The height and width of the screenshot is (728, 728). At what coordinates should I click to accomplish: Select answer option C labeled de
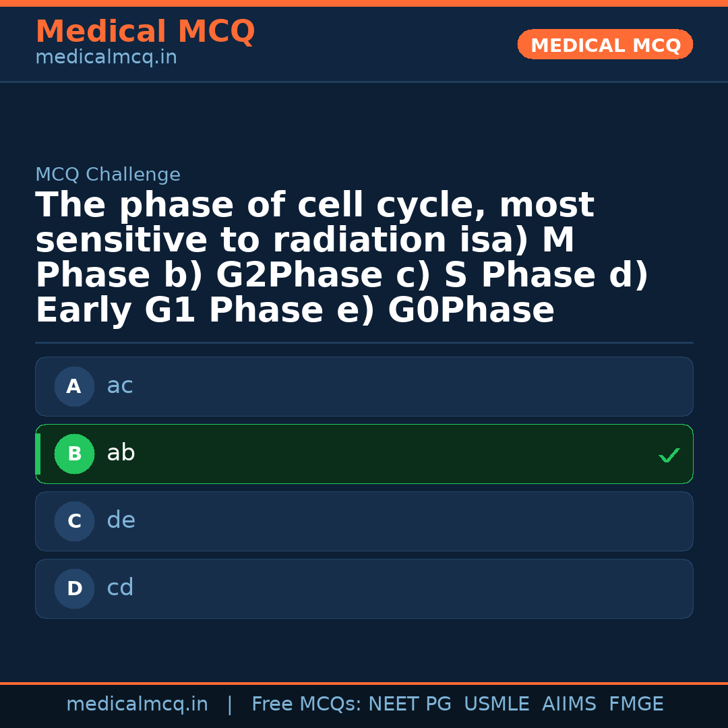364,521
